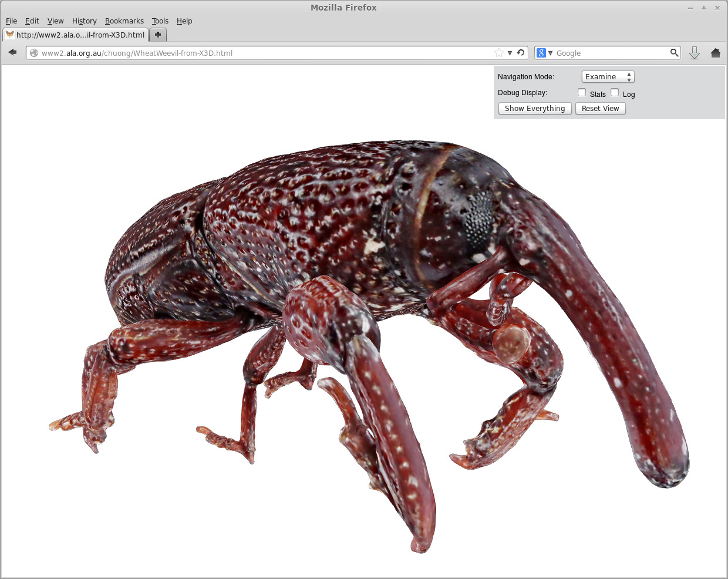Screen dimensions: 728x579
Task: Expand the URL history dropdown arrow
Action: pos(510,53)
